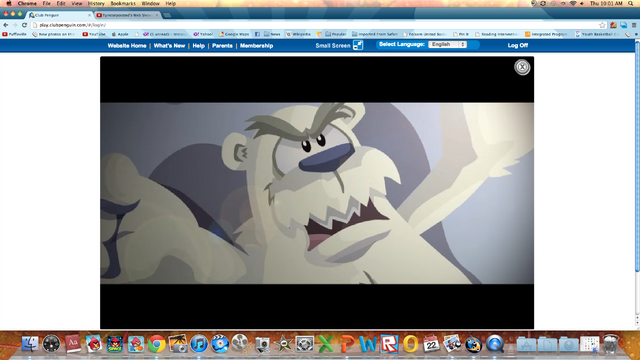The image size is (640, 360).
Task: Open the Trash in dock
Action: pos(611,344)
